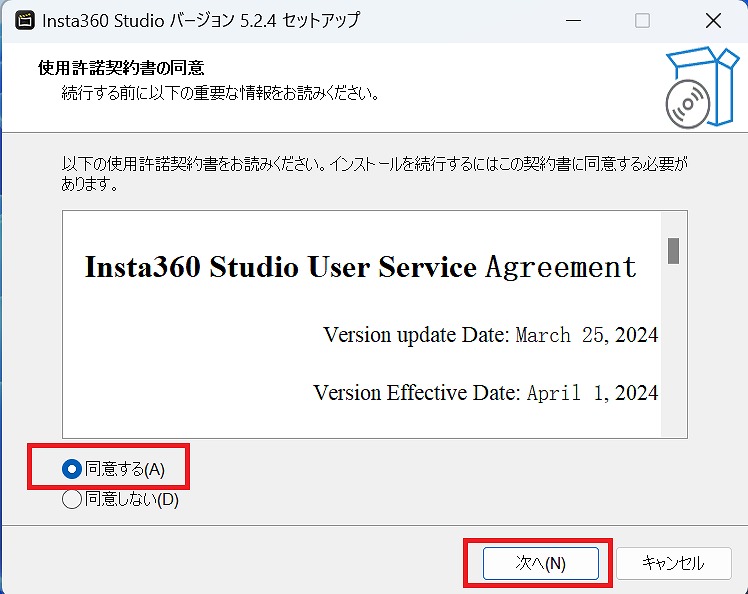The height and width of the screenshot is (594, 748).
Task: Minimize the setup window
Action: (573, 21)
